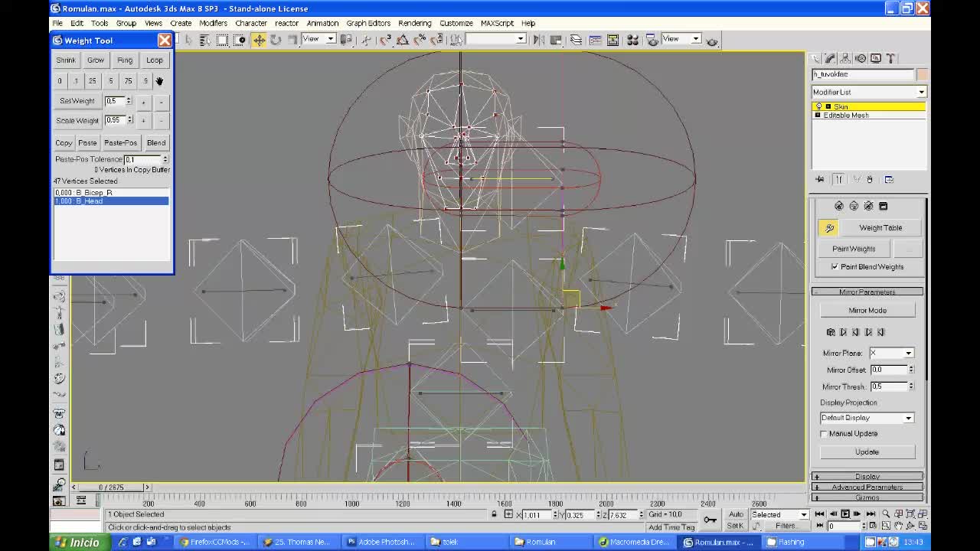The image size is (980, 551).
Task: Toggle Mirror Mode in Mirror Parameters
Action: point(867,310)
